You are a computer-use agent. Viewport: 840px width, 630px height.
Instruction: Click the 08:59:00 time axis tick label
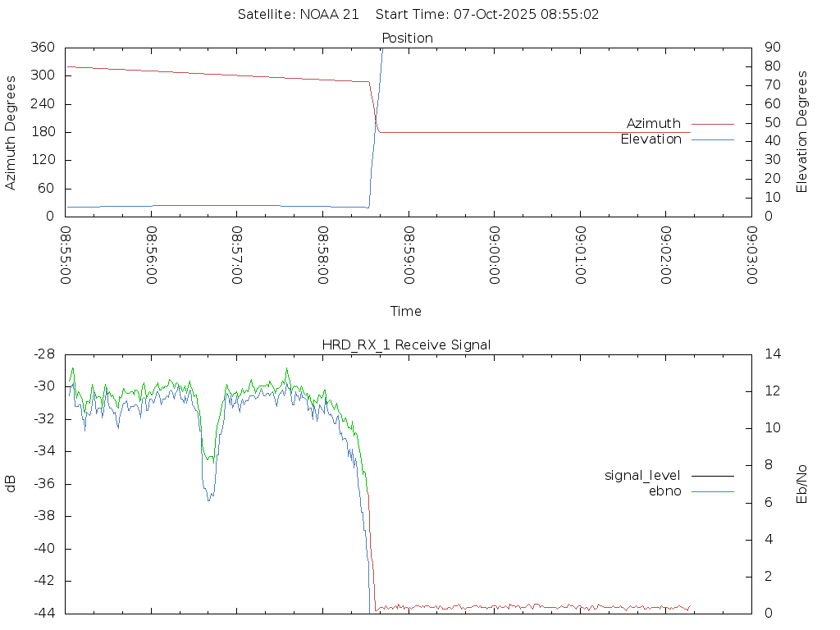point(409,255)
